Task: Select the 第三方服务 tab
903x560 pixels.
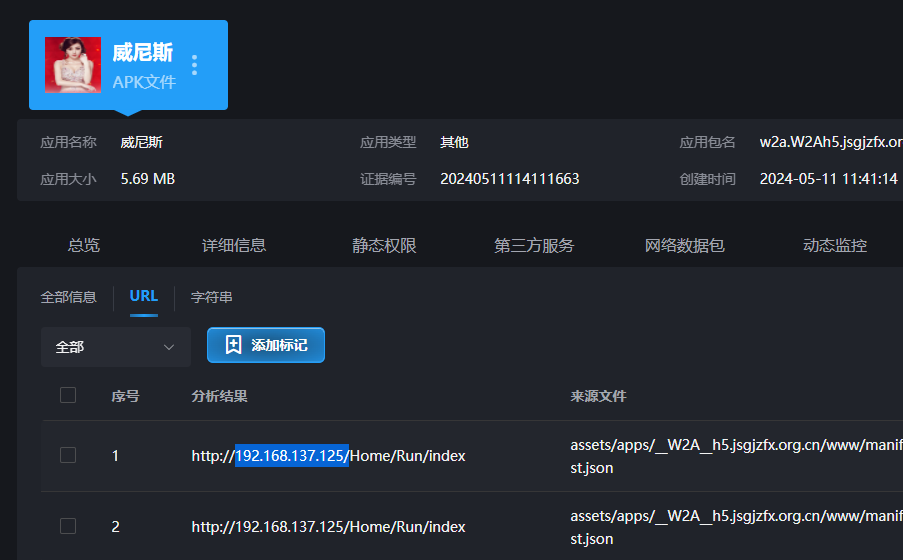Action: pos(534,245)
